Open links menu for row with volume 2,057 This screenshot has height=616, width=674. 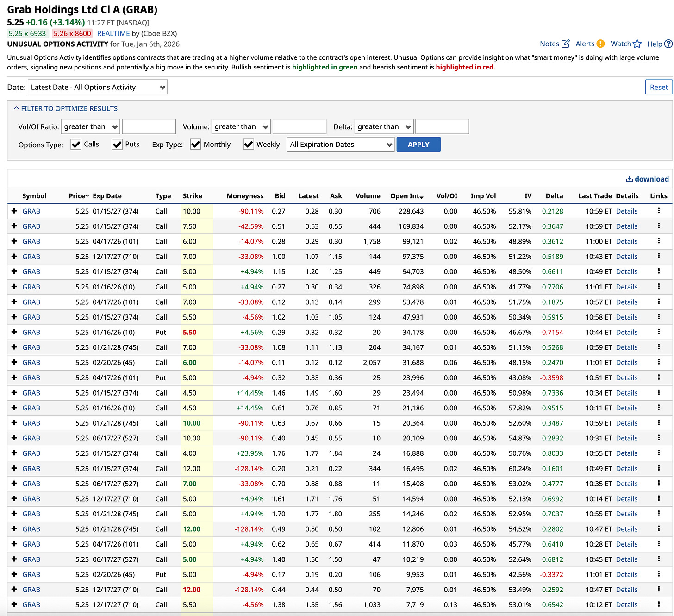pos(659,362)
